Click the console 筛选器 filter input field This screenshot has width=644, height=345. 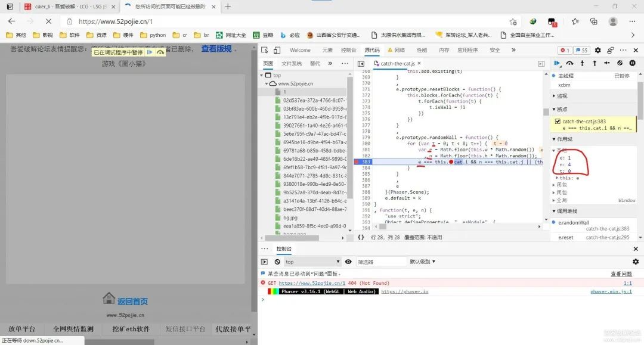click(382, 262)
